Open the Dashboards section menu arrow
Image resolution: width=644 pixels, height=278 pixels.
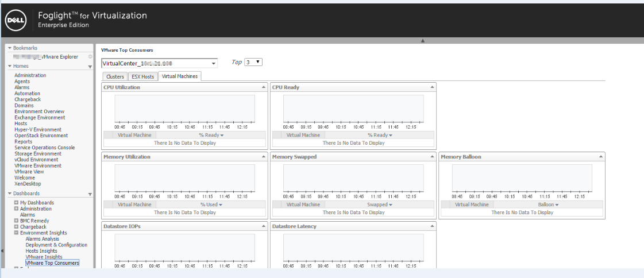[x=90, y=194]
